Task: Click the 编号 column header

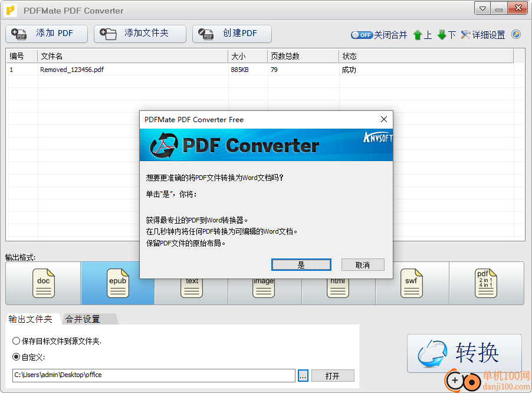Action: tap(22, 56)
